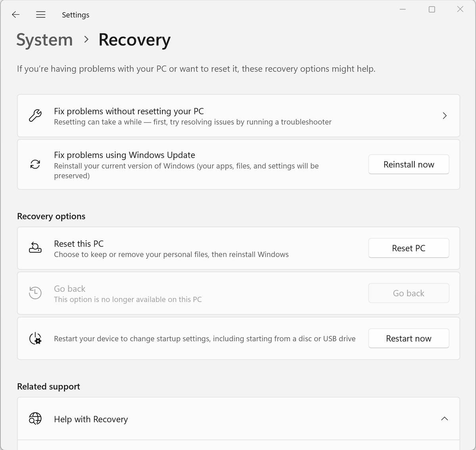Click the Windows Update refresh icon
This screenshot has height=450, width=476.
[x=35, y=164]
